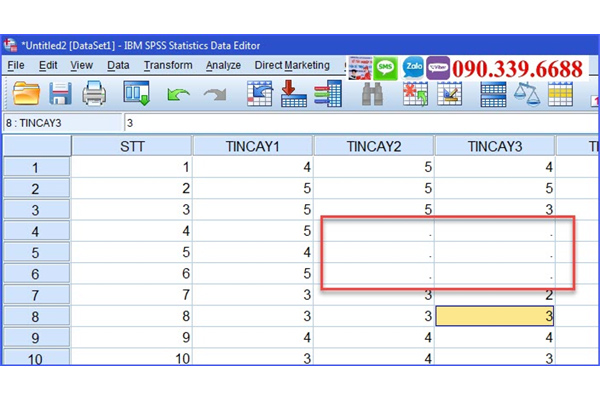Open the File menu

click(x=16, y=65)
